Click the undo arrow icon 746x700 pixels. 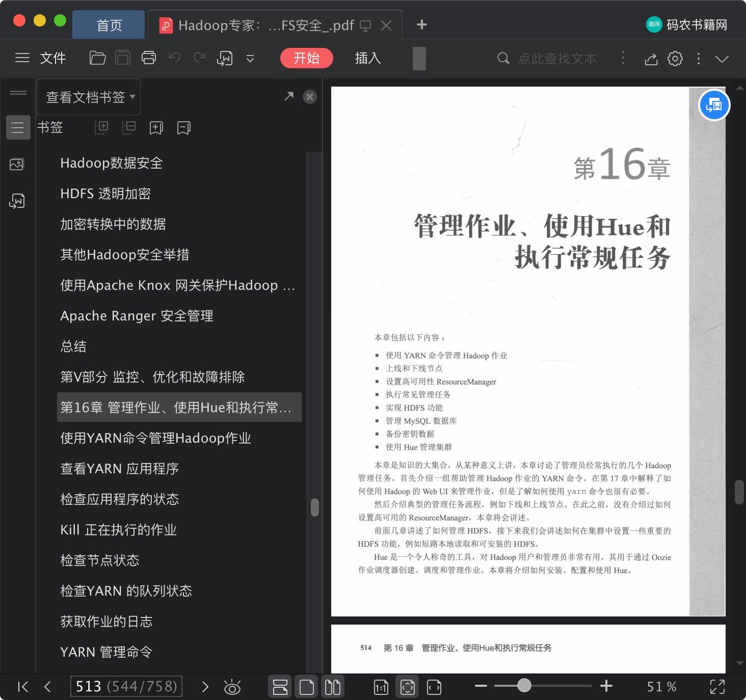pos(175,58)
